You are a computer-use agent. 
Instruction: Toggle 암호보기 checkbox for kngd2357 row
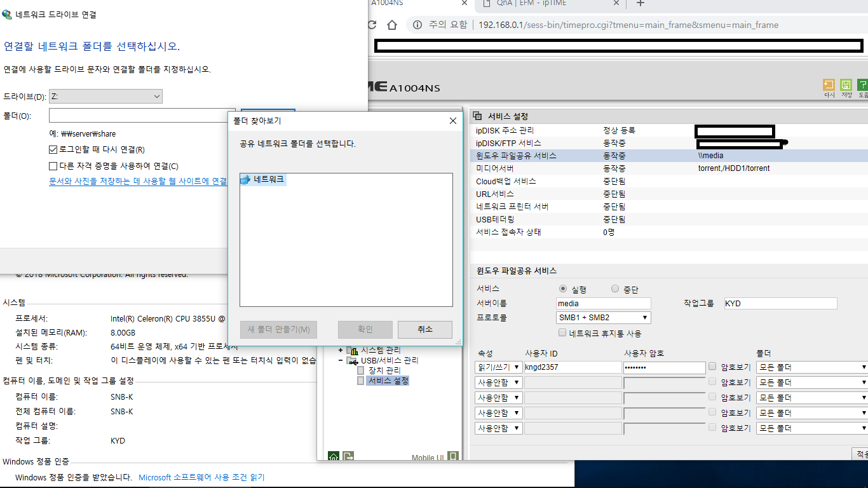(x=712, y=367)
